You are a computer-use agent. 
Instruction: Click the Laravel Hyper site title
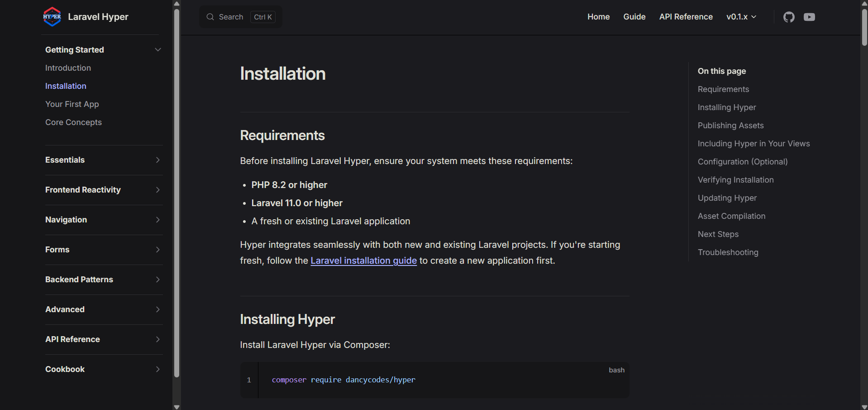[98, 17]
